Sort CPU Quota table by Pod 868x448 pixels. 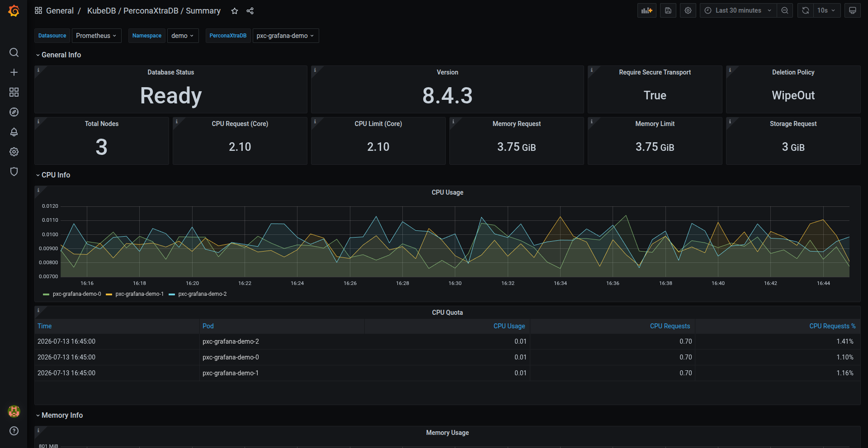click(208, 326)
